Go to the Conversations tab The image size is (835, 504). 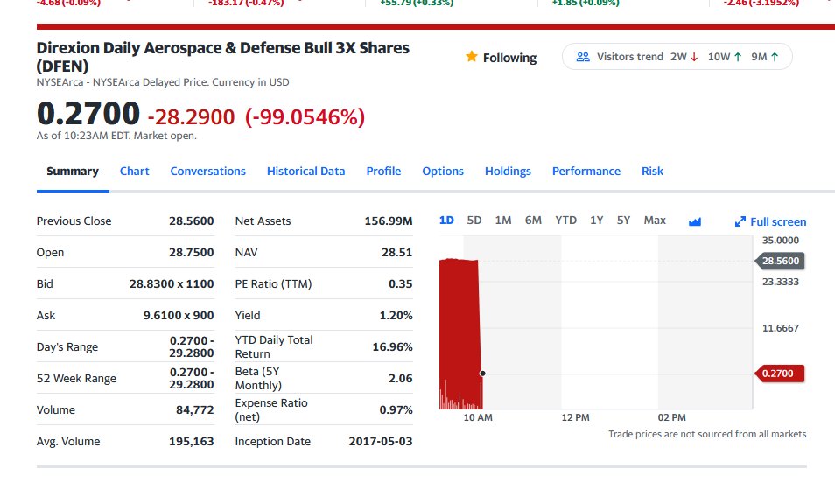[x=207, y=171]
